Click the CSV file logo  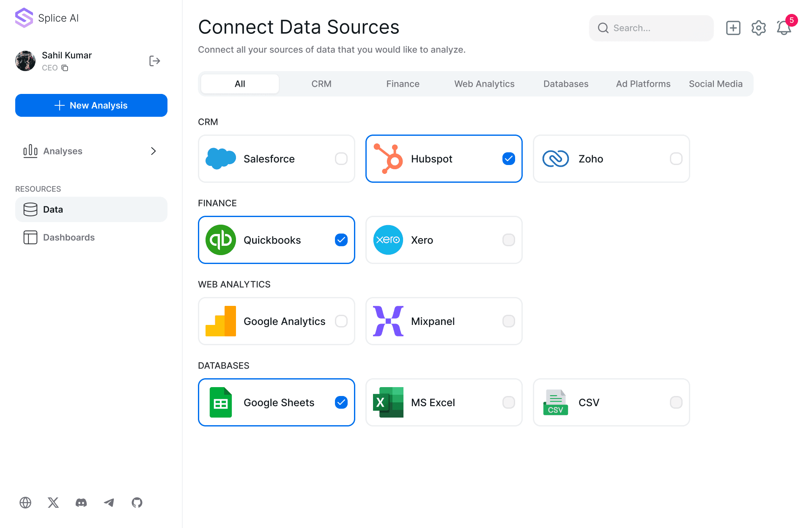point(556,402)
